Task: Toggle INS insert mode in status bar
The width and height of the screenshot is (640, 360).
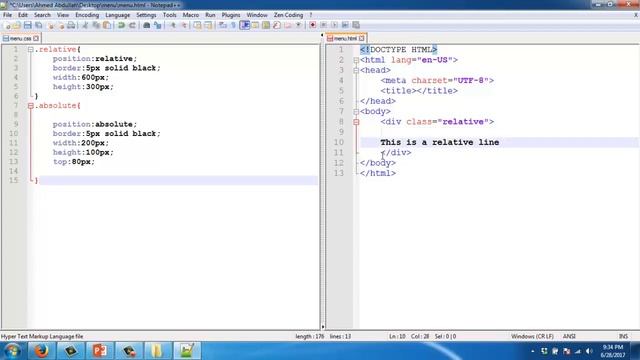Action: click(x=623, y=336)
